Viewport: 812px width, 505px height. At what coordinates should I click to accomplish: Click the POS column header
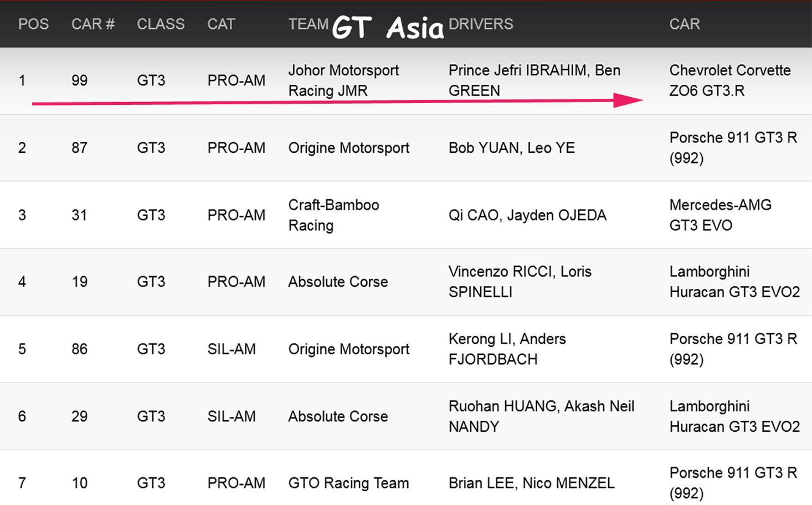point(33,24)
